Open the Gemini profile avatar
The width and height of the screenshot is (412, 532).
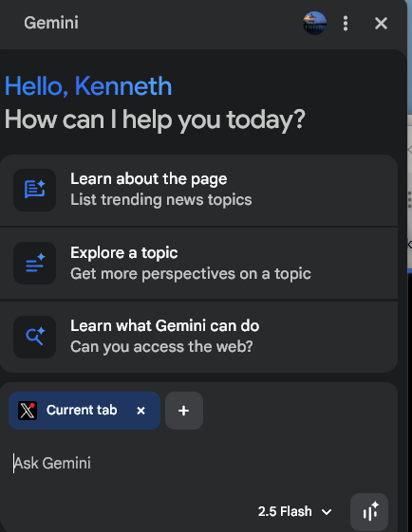314,23
